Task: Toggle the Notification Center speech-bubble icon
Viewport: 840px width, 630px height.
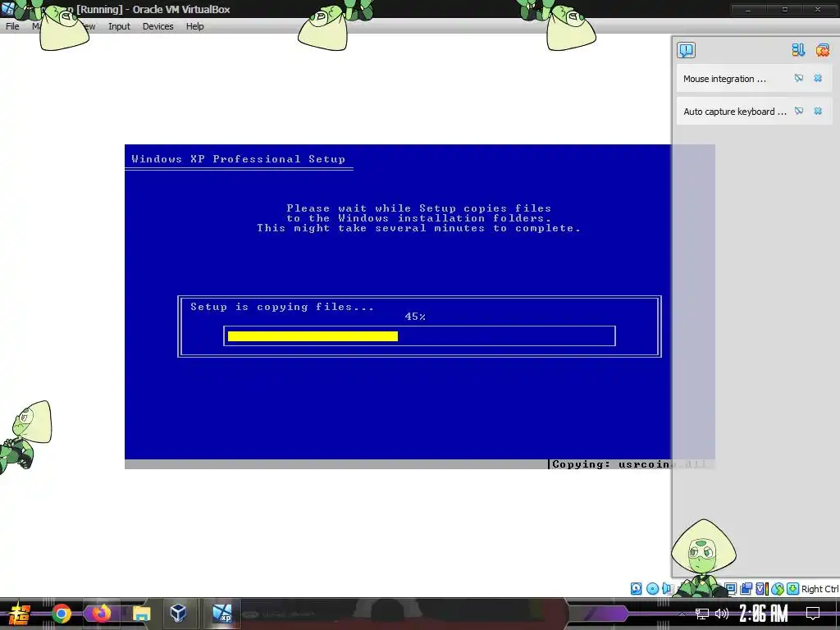Action: click(x=686, y=50)
